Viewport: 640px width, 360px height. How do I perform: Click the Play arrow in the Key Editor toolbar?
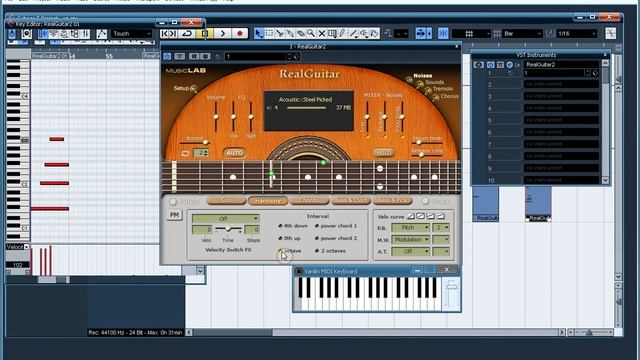click(x=223, y=33)
